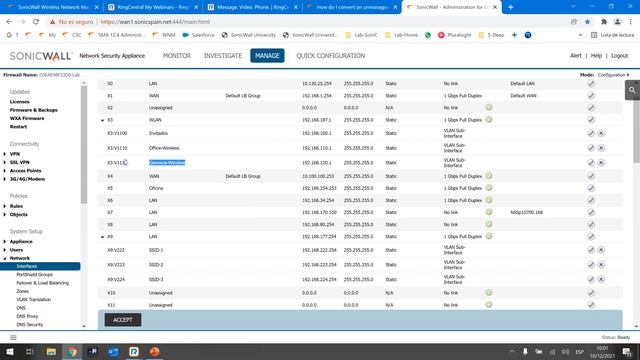
Task: Edit the X1 WAN interface
Action: (591, 96)
